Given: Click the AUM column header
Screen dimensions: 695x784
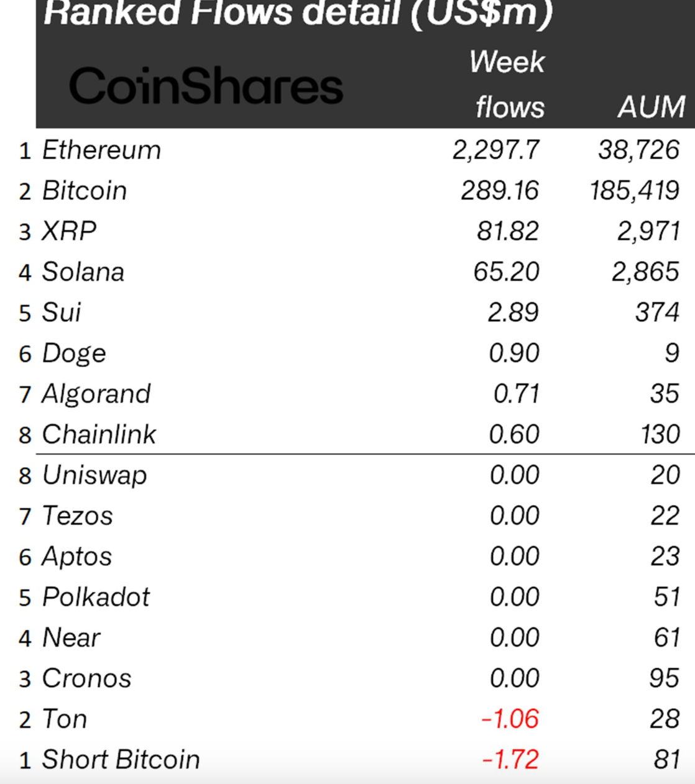Looking at the screenshot, I should 651,107.
